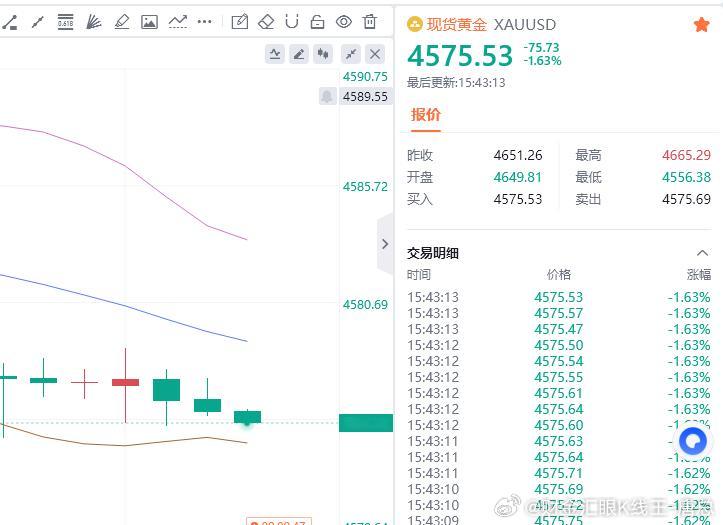Select the eraser tool
Image resolution: width=723 pixels, height=525 pixels.
coord(266,22)
